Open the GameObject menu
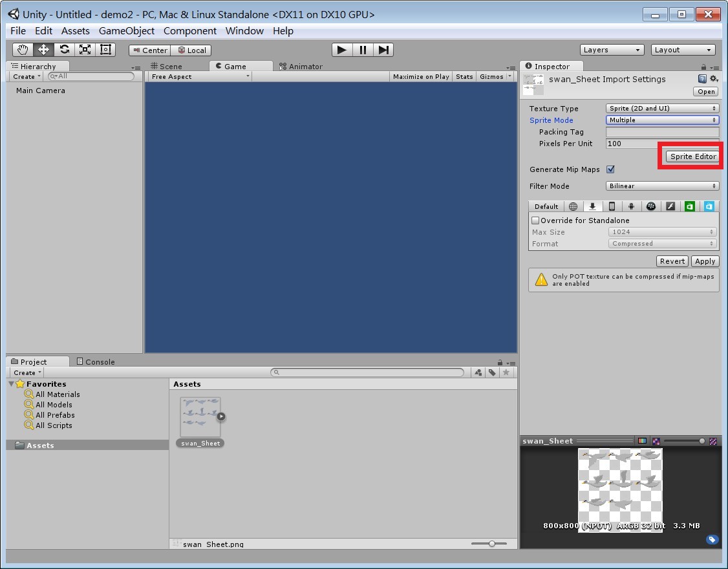Image resolution: width=728 pixels, height=569 pixels. (126, 30)
